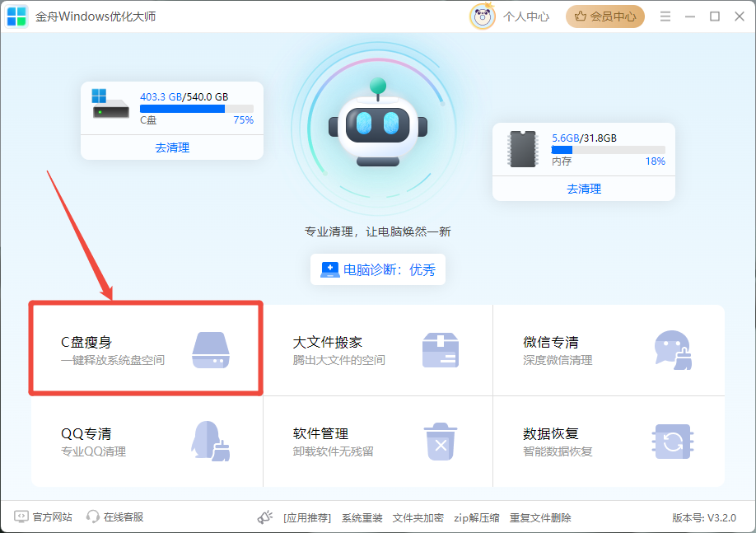Click the memory chip icon

[523, 149]
